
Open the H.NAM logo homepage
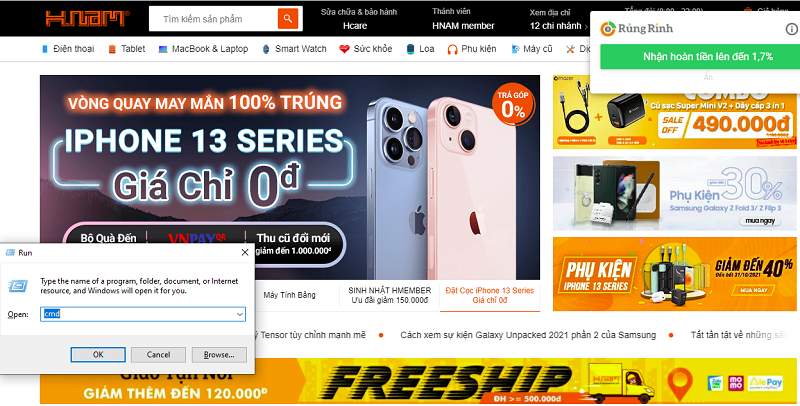87,18
